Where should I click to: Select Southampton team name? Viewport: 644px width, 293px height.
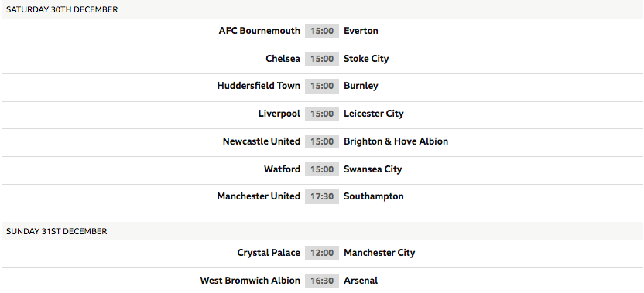[373, 196]
